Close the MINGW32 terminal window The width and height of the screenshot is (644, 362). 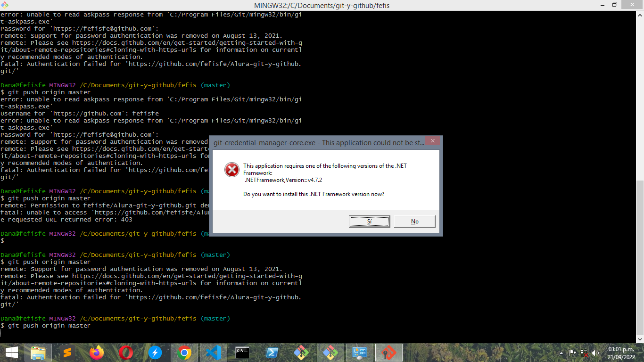631,5
